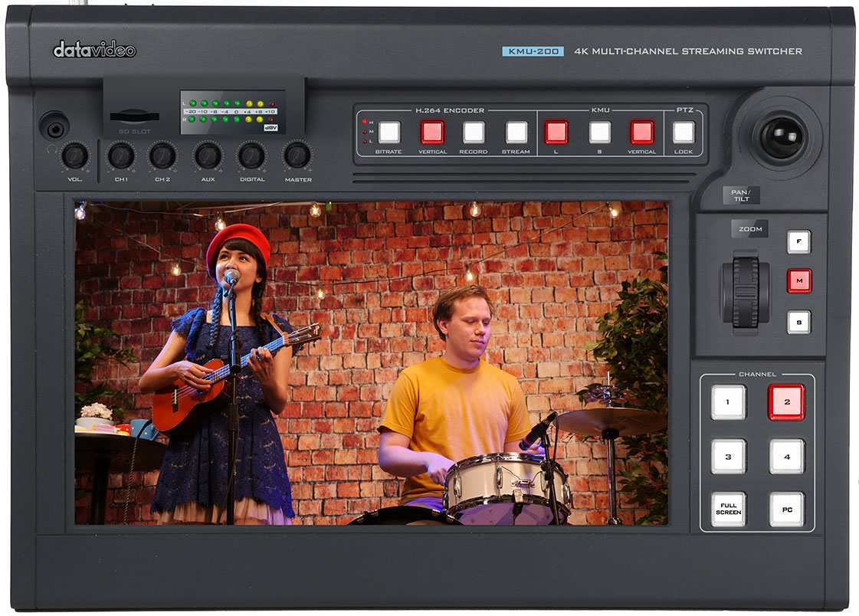Select the F speed button
Image resolution: width=859 pixels, height=616 pixels.
(x=798, y=242)
